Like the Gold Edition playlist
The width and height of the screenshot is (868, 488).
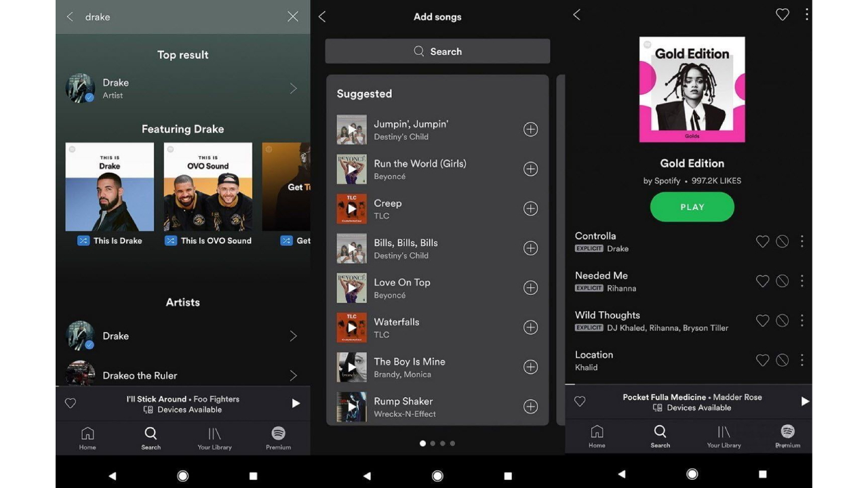click(782, 14)
